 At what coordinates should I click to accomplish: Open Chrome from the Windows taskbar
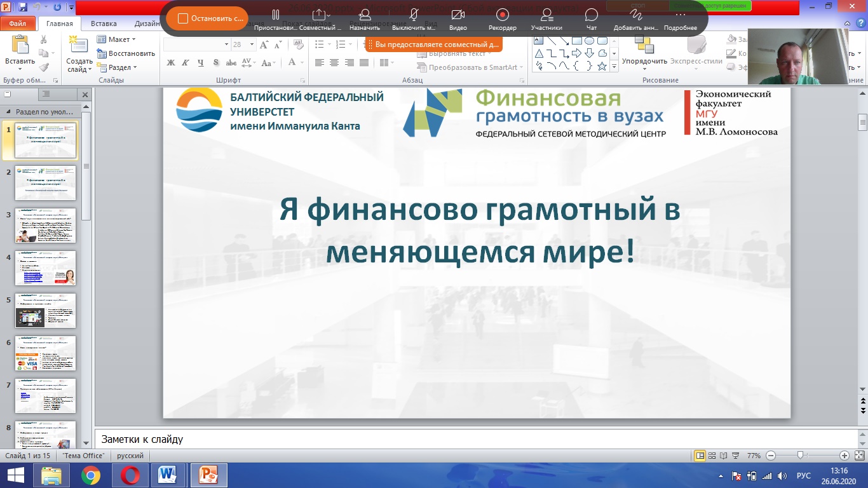click(91, 475)
